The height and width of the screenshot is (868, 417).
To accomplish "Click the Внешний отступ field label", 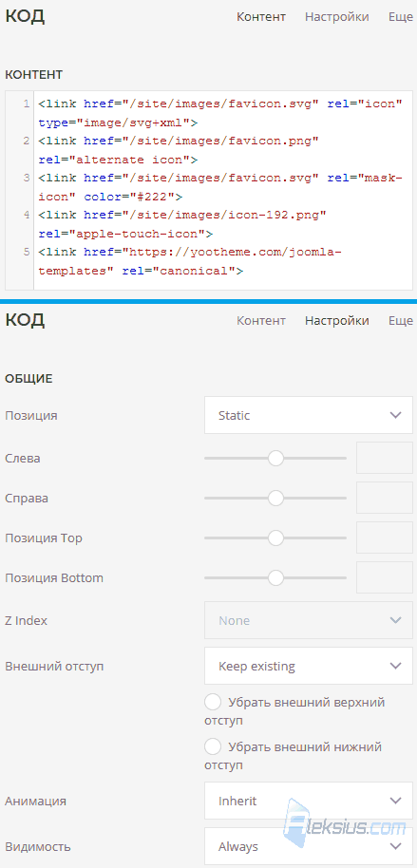I will point(54,666).
